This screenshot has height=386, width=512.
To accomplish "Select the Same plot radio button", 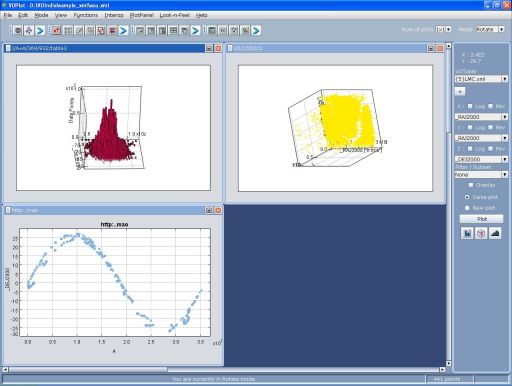I will coord(467,197).
